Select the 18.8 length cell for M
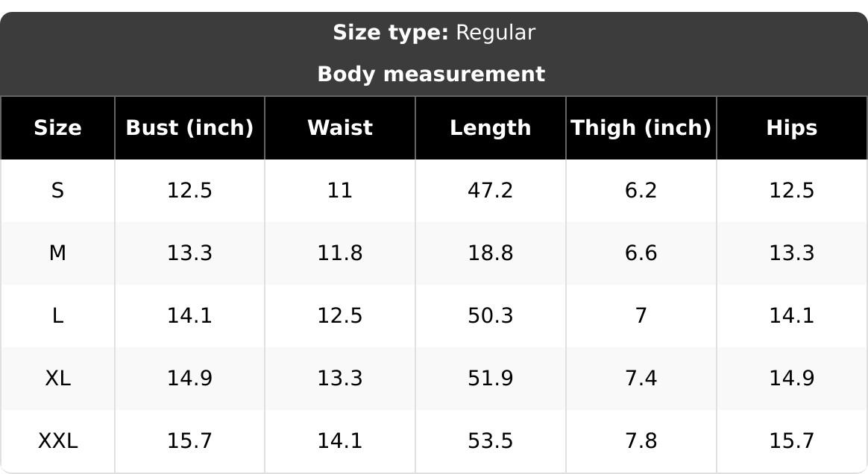868x474 pixels. click(x=491, y=253)
